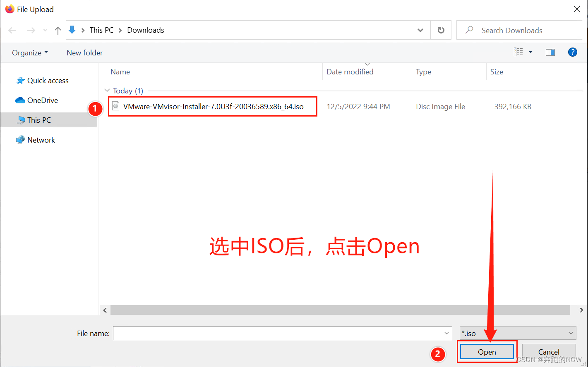Open the *.iso file type filter
Screen dimensions: 588x367
518,333
